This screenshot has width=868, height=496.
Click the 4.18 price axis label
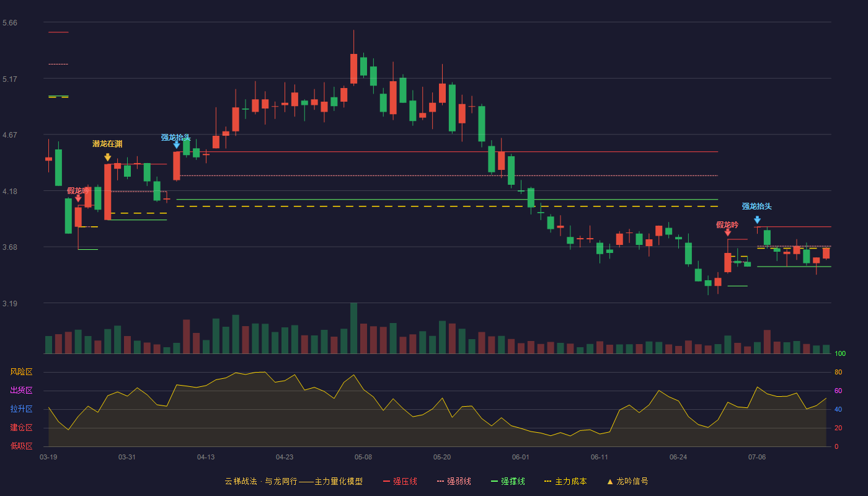coord(10,192)
